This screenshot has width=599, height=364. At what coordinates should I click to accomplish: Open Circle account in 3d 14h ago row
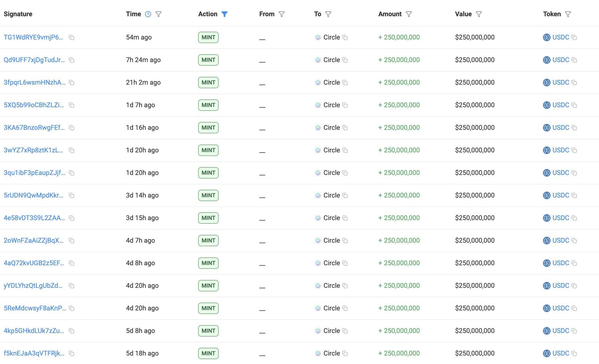[x=332, y=195]
